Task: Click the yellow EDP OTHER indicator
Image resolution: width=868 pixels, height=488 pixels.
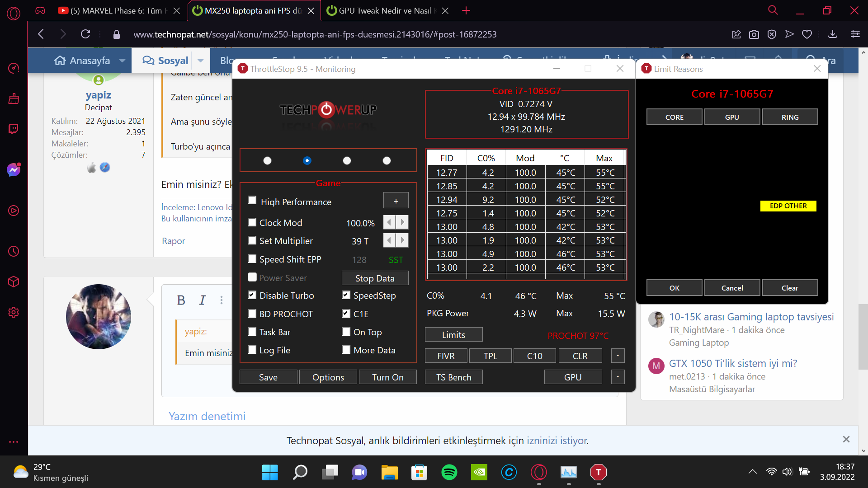Action: pos(788,206)
